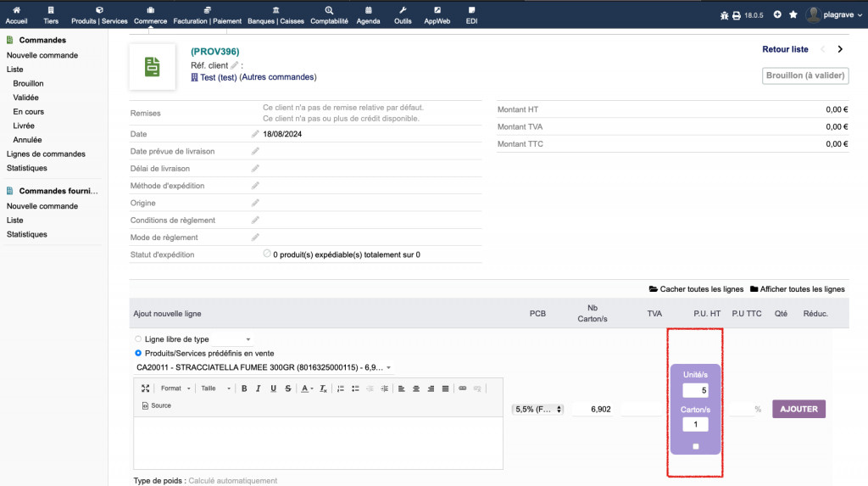The width and height of the screenshot is (868, 486).
Task: Click the print icon in top bar
Action: coord(736,15)
